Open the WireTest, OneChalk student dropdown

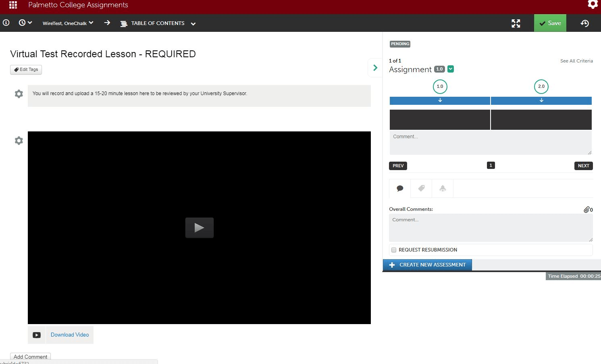(68, 23)
